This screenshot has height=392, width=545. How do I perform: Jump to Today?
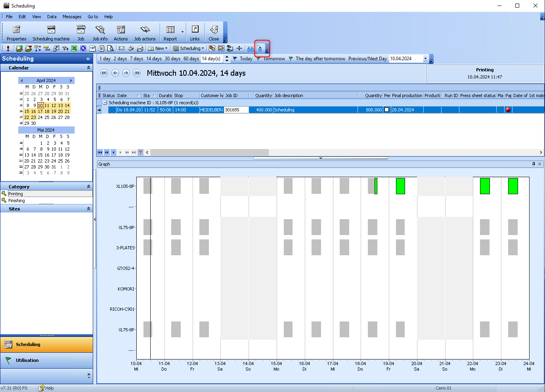(x=243, y=59)
